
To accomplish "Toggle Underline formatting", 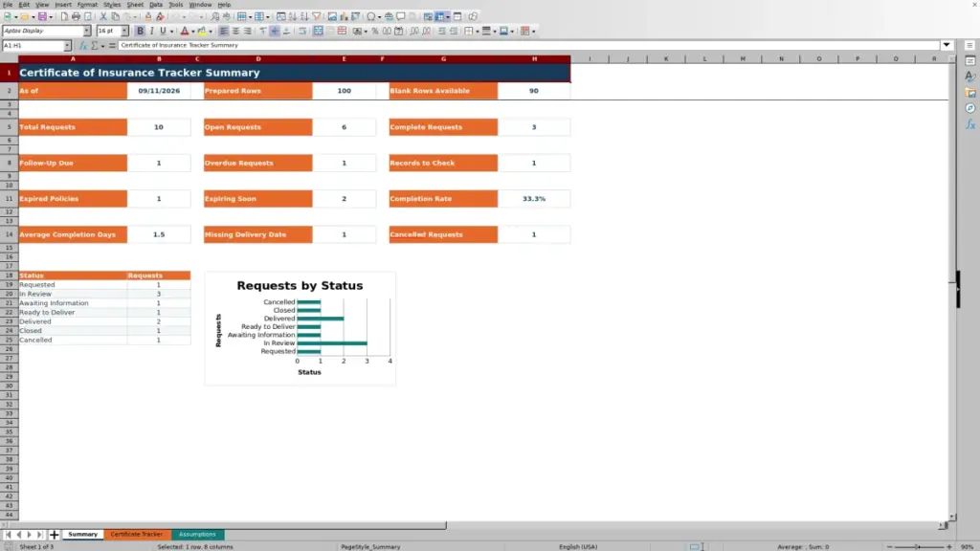I will [163, 31].
